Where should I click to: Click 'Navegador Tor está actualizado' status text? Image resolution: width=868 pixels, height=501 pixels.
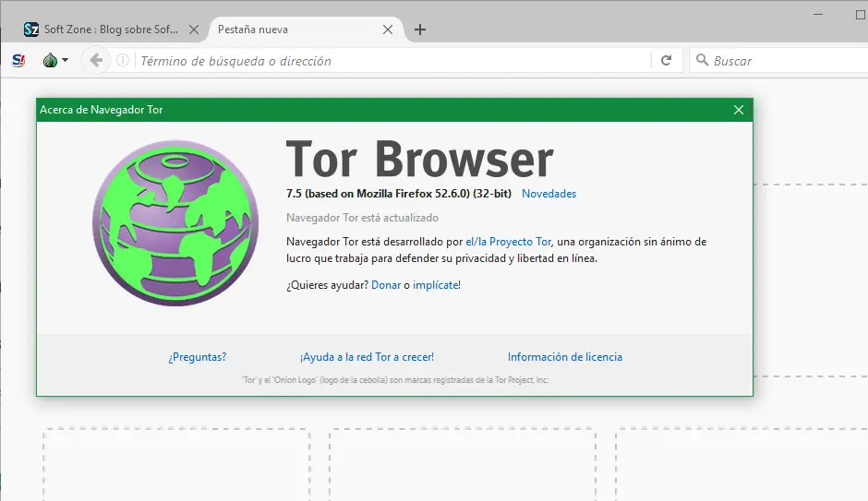362,218
